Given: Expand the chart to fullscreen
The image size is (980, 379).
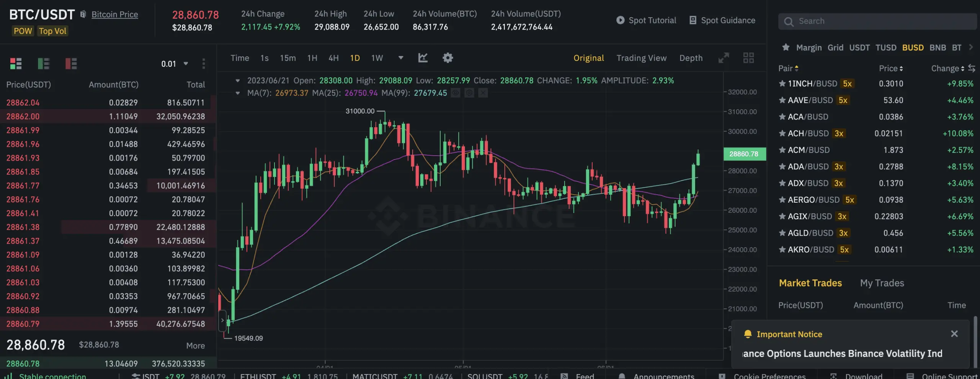Looking at the screenshot, I should [724, 58].
